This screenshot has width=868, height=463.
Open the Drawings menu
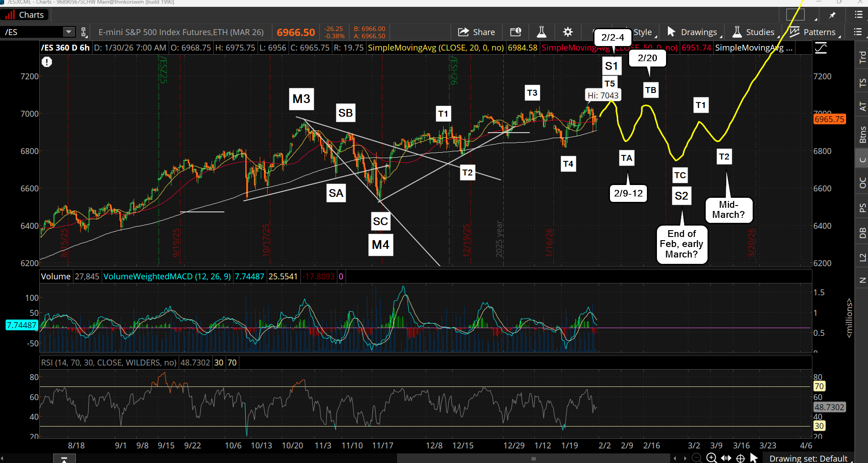coord(692,32)
